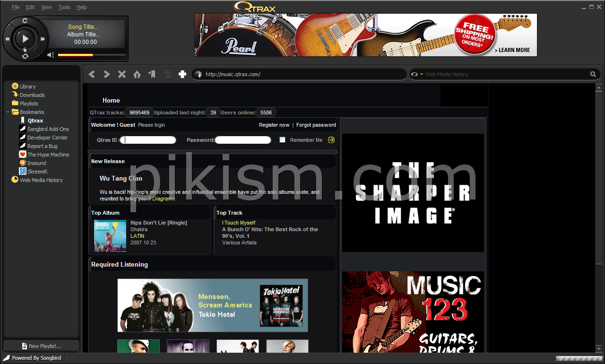605x364 pixels.
Task: Bookmark this page with the add-bookmark icon
Action: click(x=152, y=74)
